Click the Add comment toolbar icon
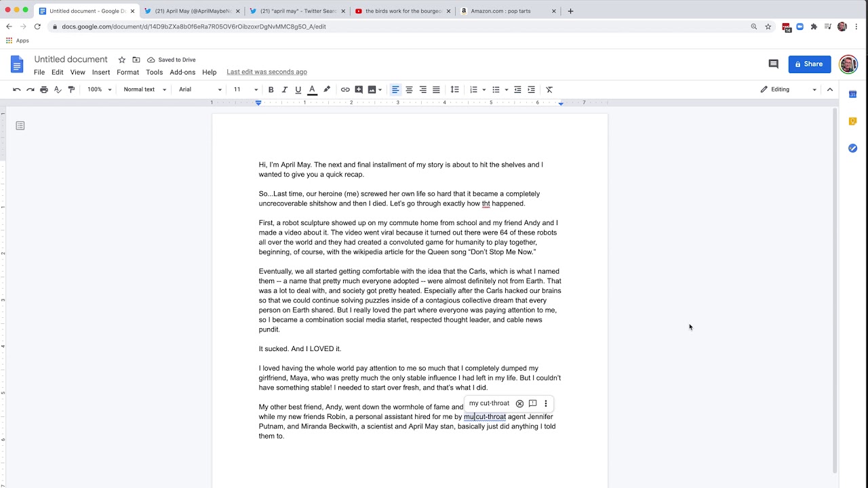 pyautogui.click(x=359, y=89)
